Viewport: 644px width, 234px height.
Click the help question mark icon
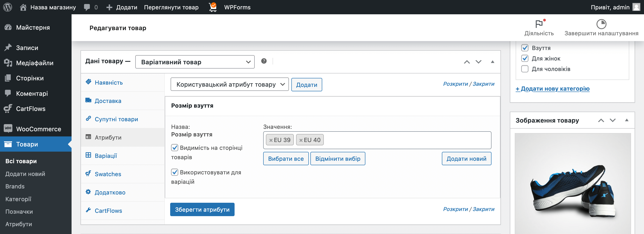(x=264, y=61)
